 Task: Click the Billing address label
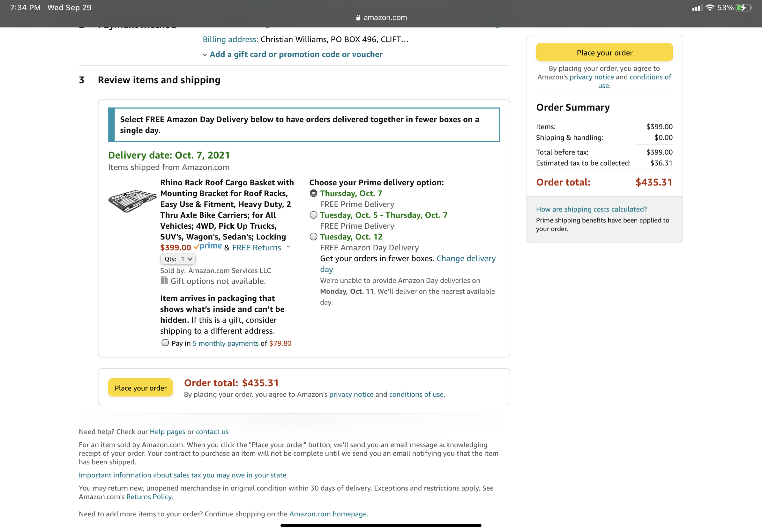click(x=230, y=40)
